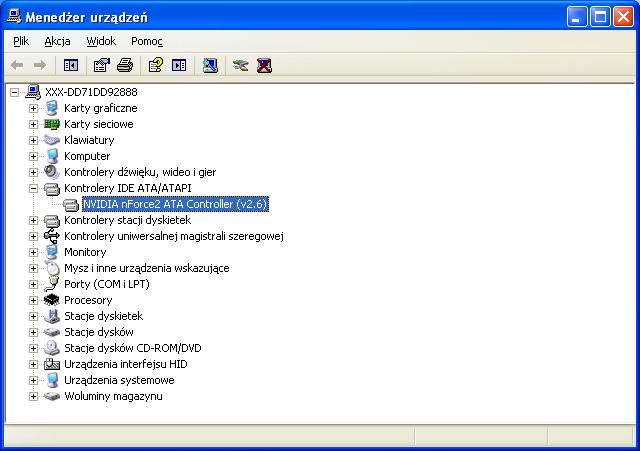Collapse the Kontrolery IDE ATA/ATAPI node
The image size is (640, 451).
coord(33,188)
